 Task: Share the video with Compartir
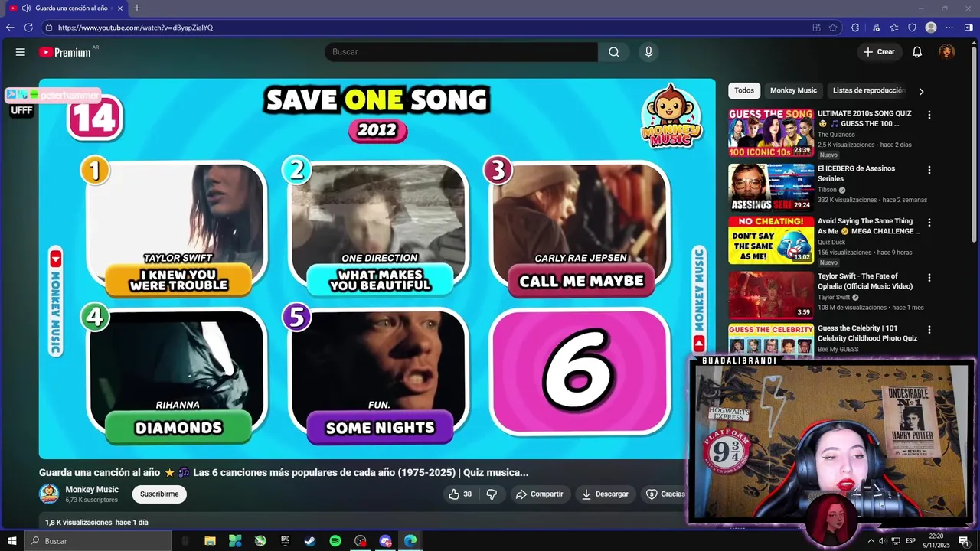coord(540,494)
